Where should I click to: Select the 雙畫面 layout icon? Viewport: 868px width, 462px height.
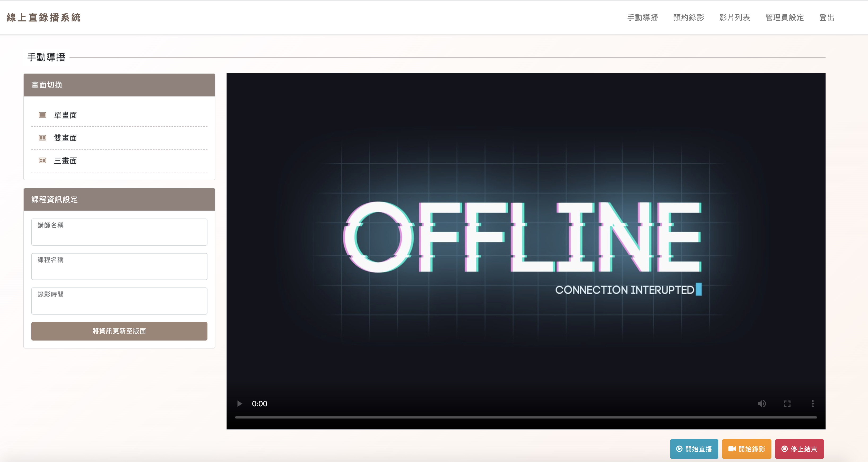42,137
